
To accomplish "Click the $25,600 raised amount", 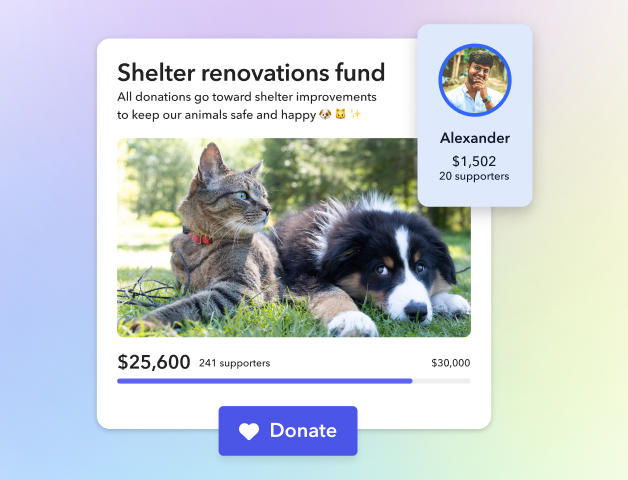I will 154,362.
